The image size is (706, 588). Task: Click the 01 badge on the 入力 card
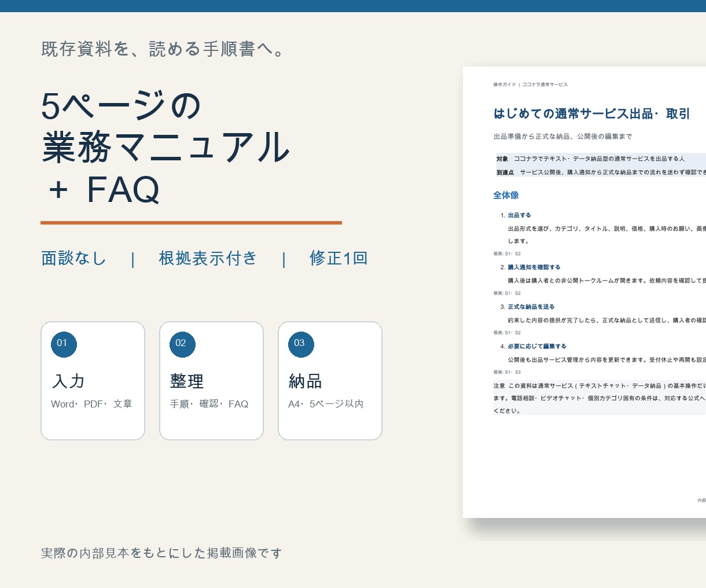(x=64, y=345)
